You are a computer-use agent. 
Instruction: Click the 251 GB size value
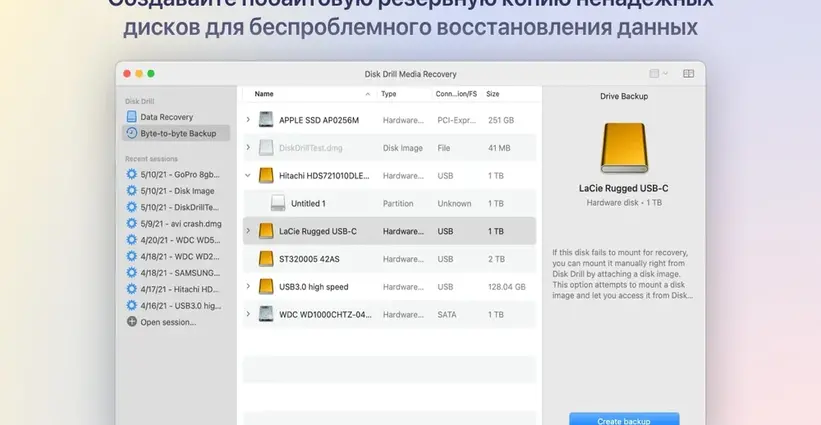point(501,120)
